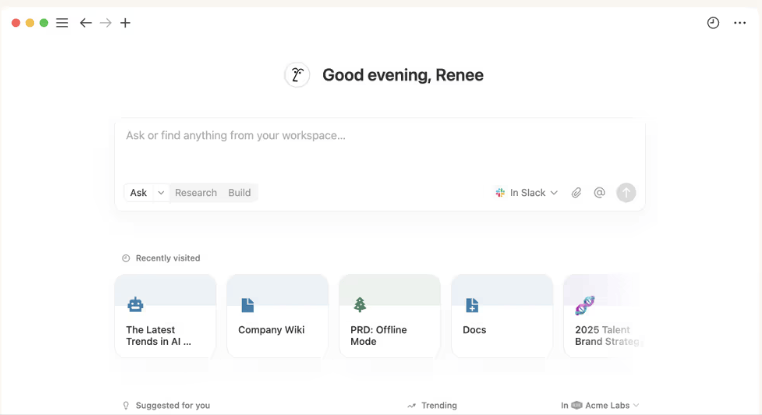The height and width of the screenshot is (415, 762).
Task: Switch to Research mode
Action: 196,193
